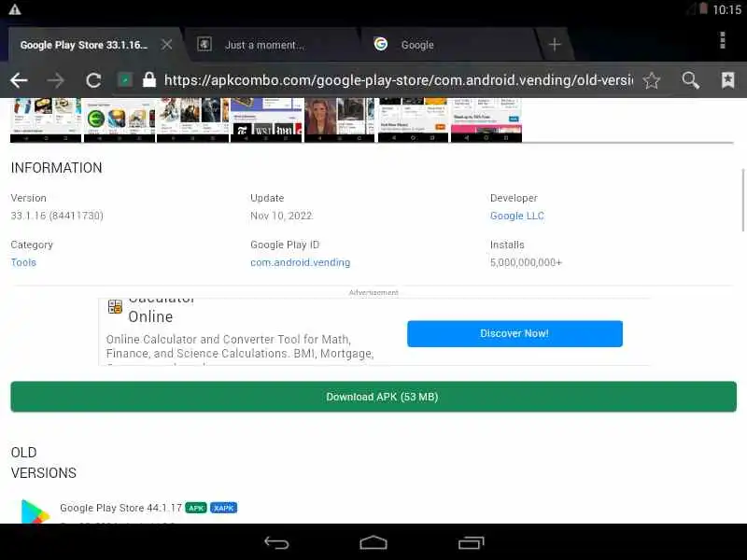Switch to the Just a moment tab
747x560 pixels.
[264, 45]
